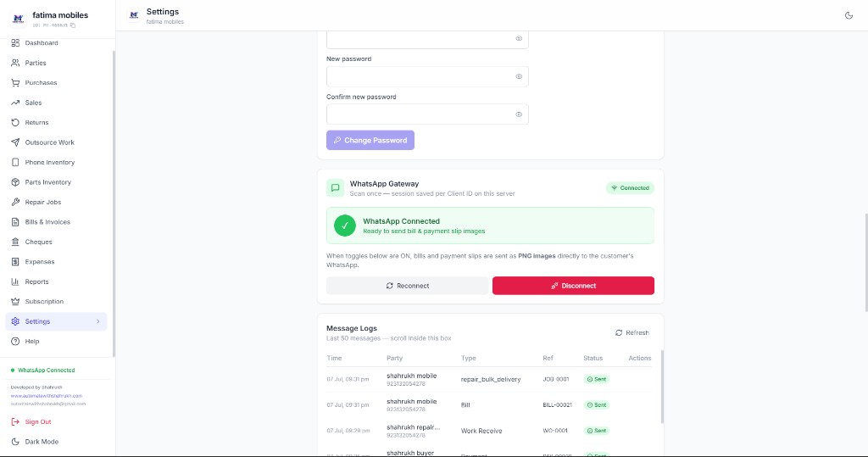Click the WO-0001 reference
The image size is (868, 457).
tap(555, 431)
